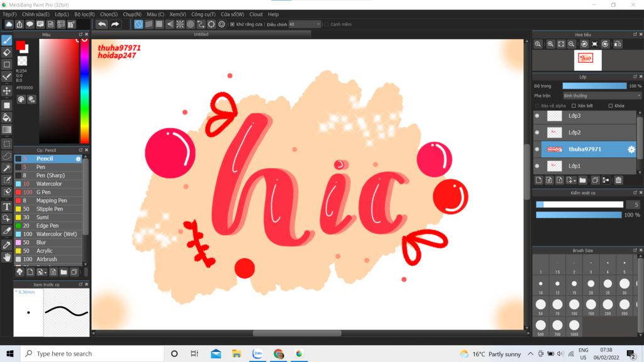
Task: Enable the 'Khóa' lock checkbox
Action: pyautogui.click(x=610, y=106)
